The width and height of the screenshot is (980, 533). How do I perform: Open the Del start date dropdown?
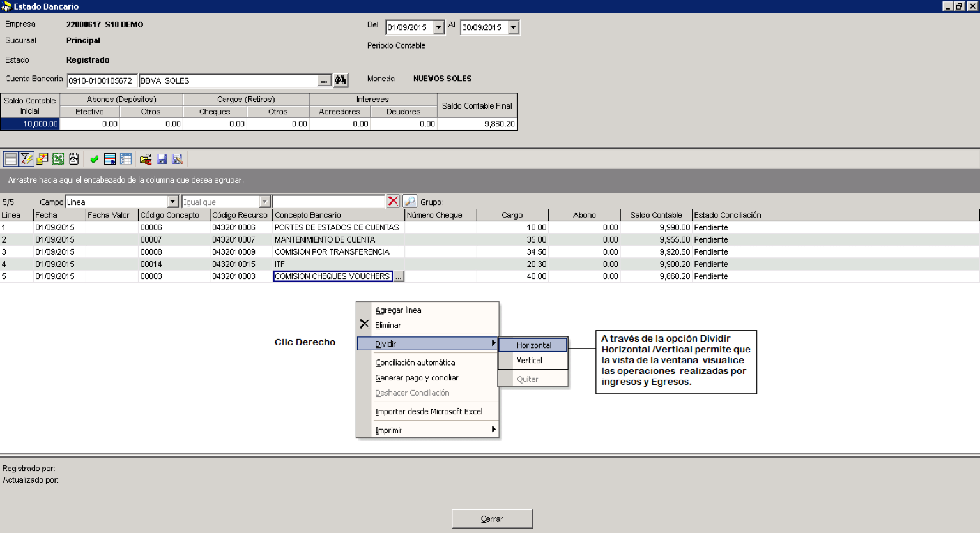[x=438, y=27]
